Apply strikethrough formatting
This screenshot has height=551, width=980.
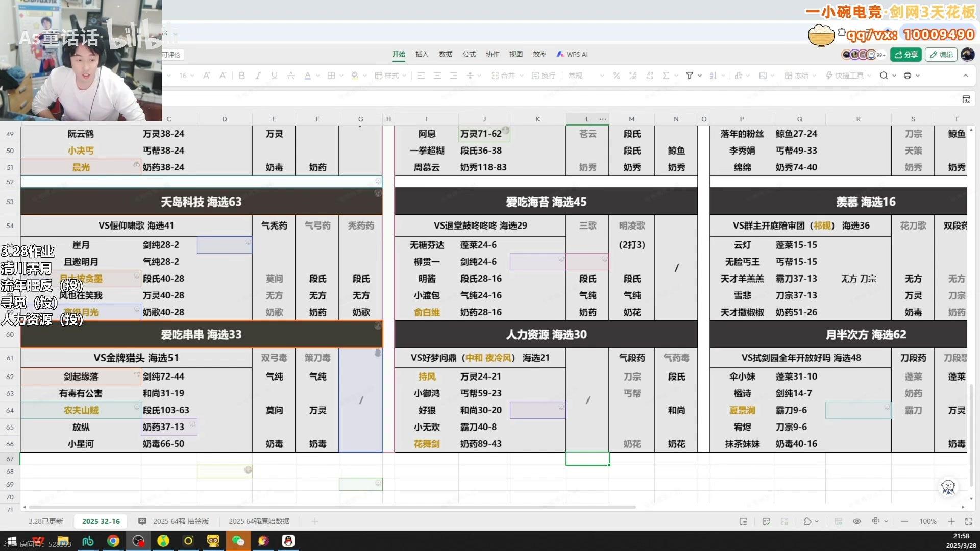[x=291, y=76]
